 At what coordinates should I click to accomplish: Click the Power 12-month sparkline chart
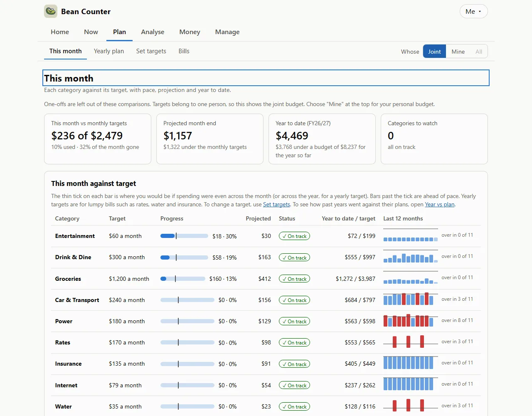coord(411,320)
